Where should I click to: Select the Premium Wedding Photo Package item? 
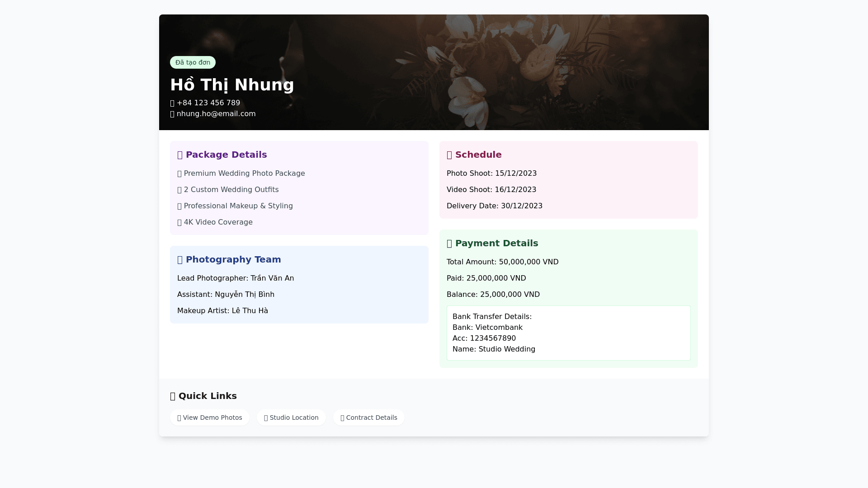tap(241, 173)
